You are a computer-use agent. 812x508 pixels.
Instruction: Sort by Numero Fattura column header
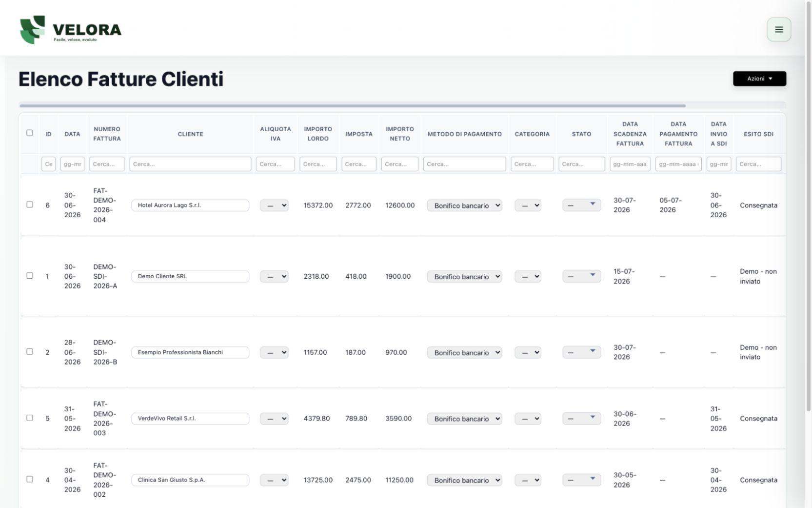coord(107,134)
